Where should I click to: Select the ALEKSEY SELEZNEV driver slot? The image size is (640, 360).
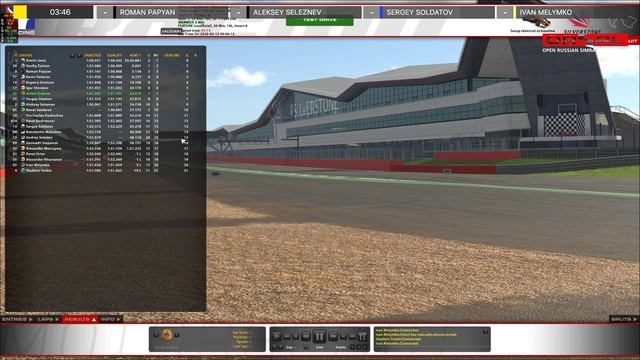point(304,12)
